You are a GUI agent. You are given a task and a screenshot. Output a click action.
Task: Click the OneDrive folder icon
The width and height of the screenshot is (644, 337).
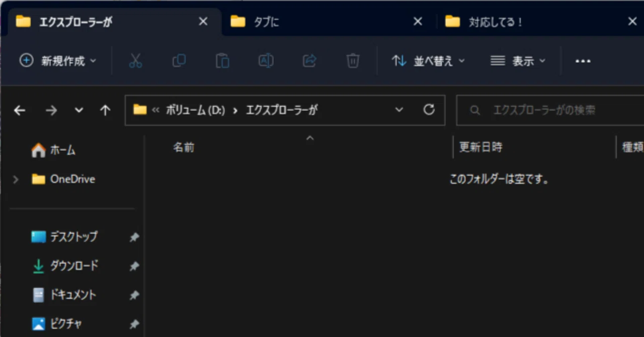(38, 179)
